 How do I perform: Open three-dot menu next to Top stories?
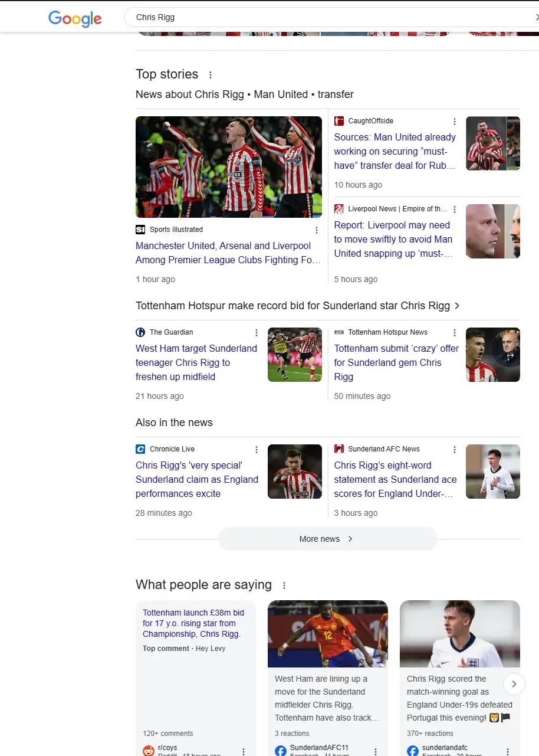coord(211,75)
